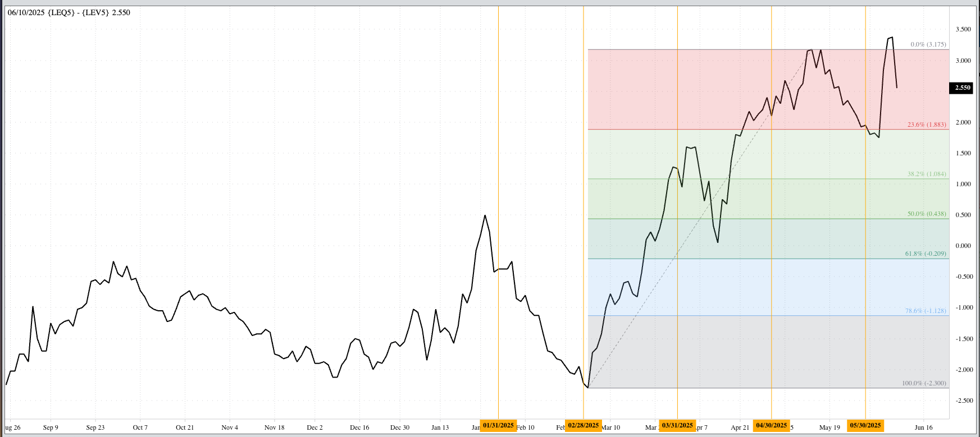Select the 0.0% (3.175) Fibonacci label

928,44
